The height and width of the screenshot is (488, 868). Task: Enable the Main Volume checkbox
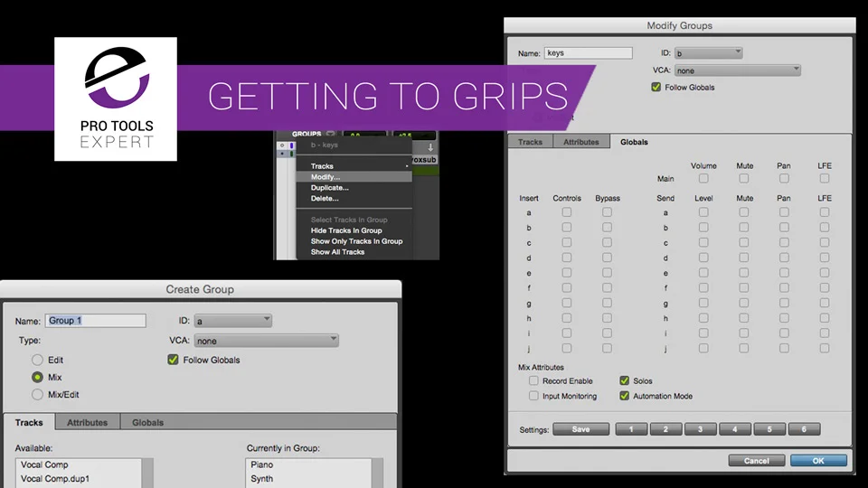point(703,178)
